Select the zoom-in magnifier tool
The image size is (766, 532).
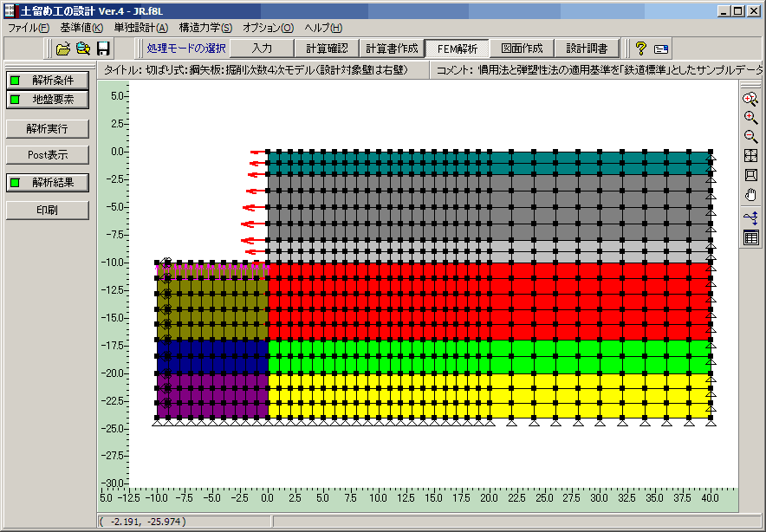tap(750, 117)
